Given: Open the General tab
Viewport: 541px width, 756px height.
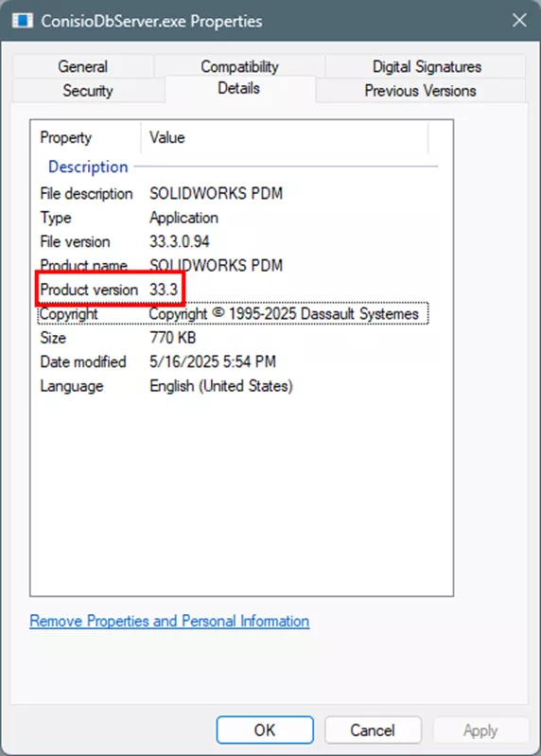Looking at the screenshot, I should pos(83,66).
